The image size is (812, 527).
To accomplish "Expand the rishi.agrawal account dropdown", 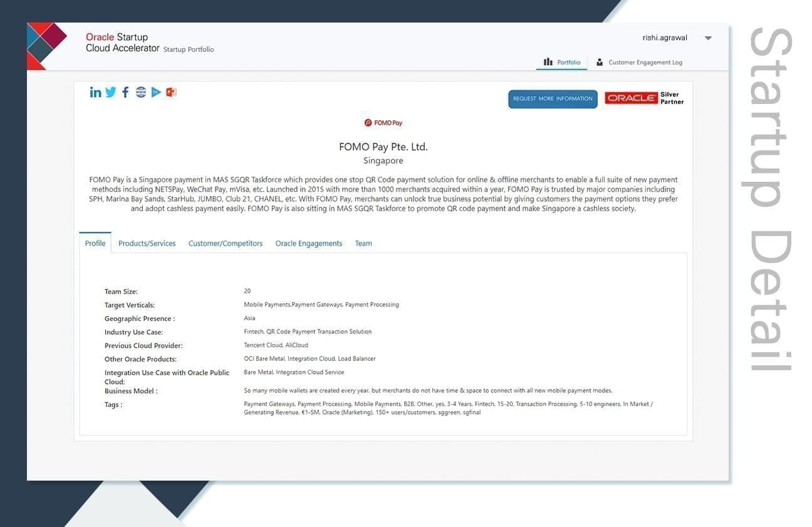I will [x=707, y=38].
